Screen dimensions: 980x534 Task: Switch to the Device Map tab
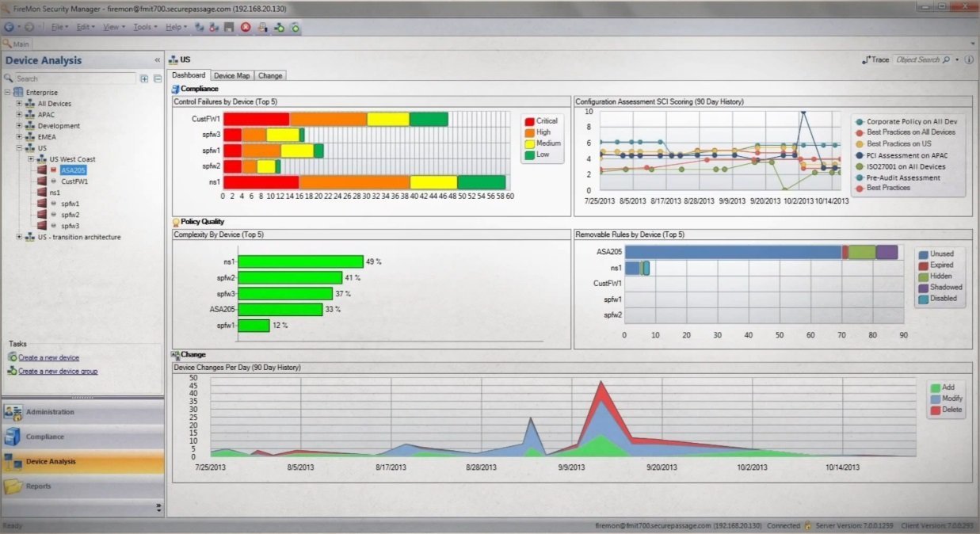tap(231, 75)
